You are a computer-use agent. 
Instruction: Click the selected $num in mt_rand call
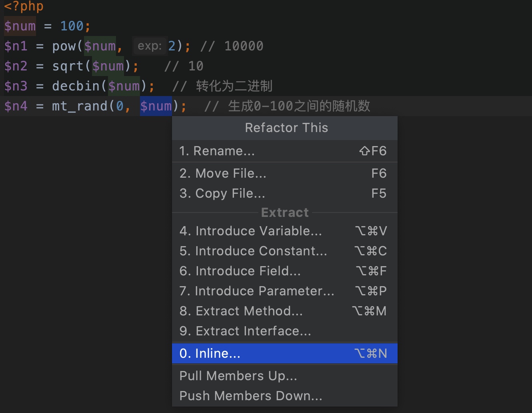[156, 106]
